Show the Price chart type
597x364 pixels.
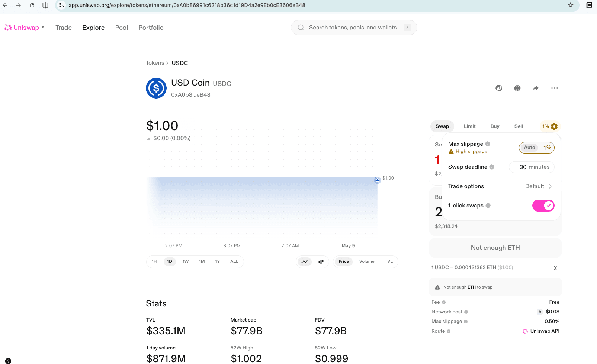coord(344,262)
